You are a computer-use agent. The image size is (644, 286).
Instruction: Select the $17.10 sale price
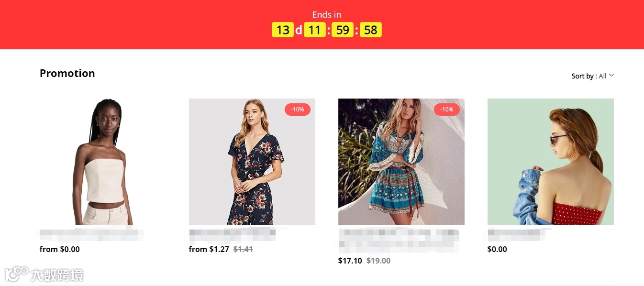(350, 261)
